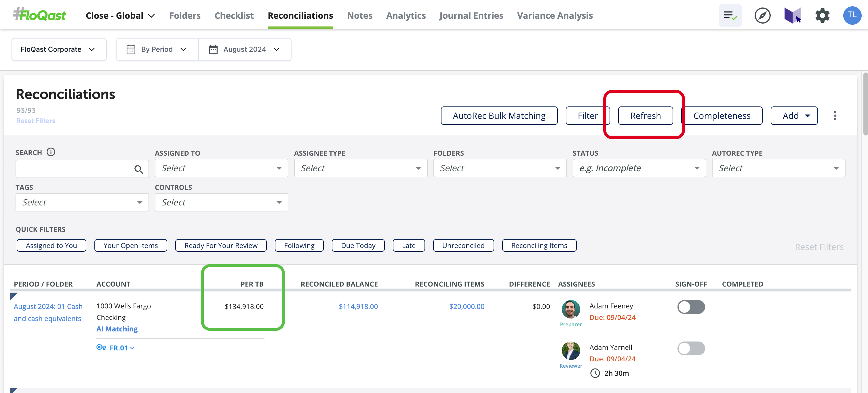Viewport: 868px width, 393px height.
Task: Toggle the Due Today quick filter
Action: click(358, 245)
